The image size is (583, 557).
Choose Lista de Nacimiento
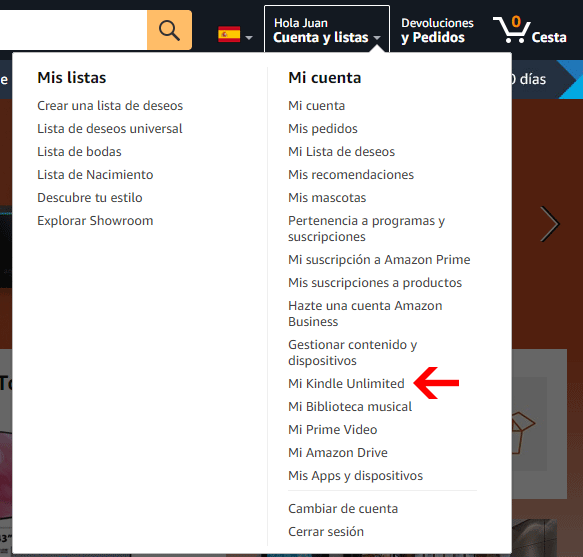(95, 175)
